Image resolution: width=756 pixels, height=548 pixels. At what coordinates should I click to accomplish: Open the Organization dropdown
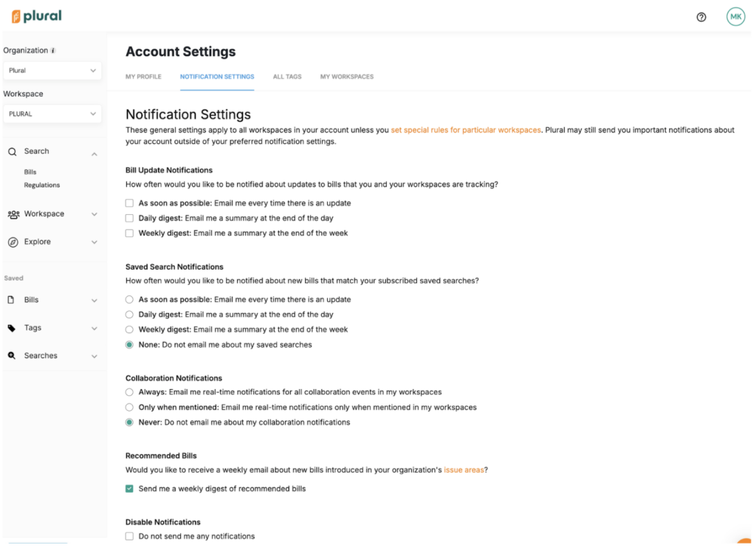(52, 71)
